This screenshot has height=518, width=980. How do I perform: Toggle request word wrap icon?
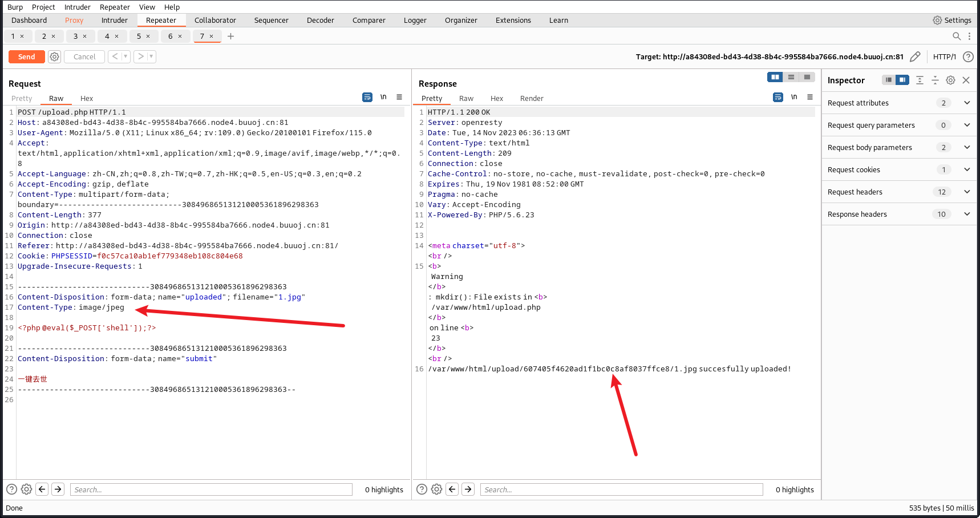367,97
